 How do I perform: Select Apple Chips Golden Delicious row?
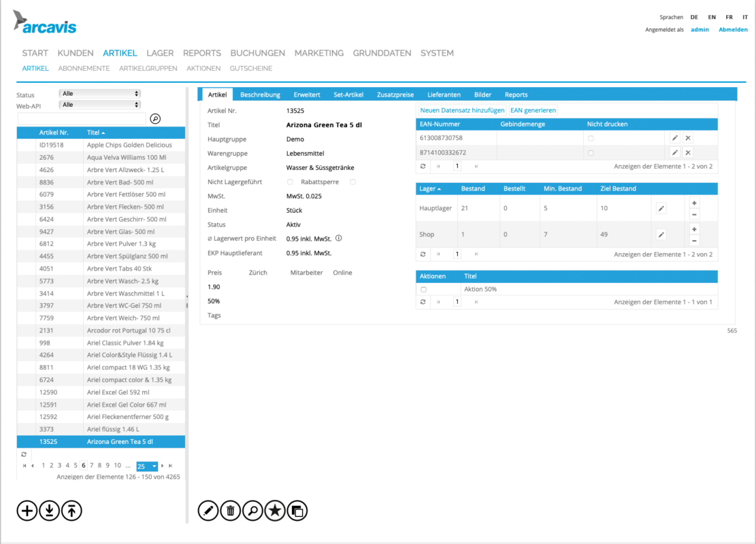pyautogui.click(x=101, y=145)
